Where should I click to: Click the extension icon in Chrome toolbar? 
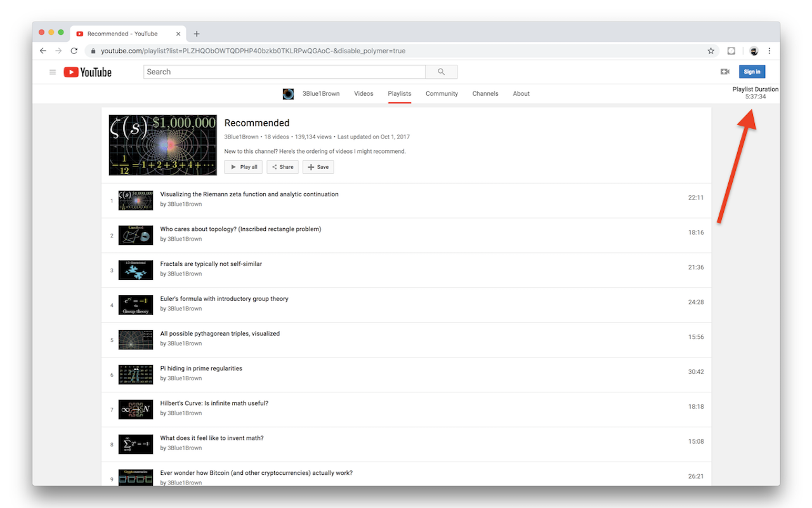[x=731, y=51]
